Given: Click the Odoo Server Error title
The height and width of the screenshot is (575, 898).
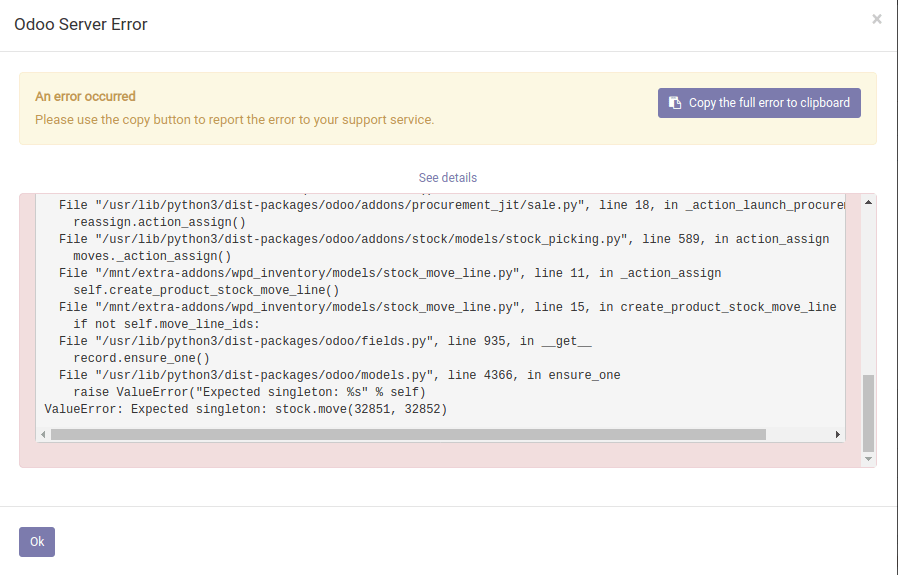Looking at the screenshot, I should (81, 24).
